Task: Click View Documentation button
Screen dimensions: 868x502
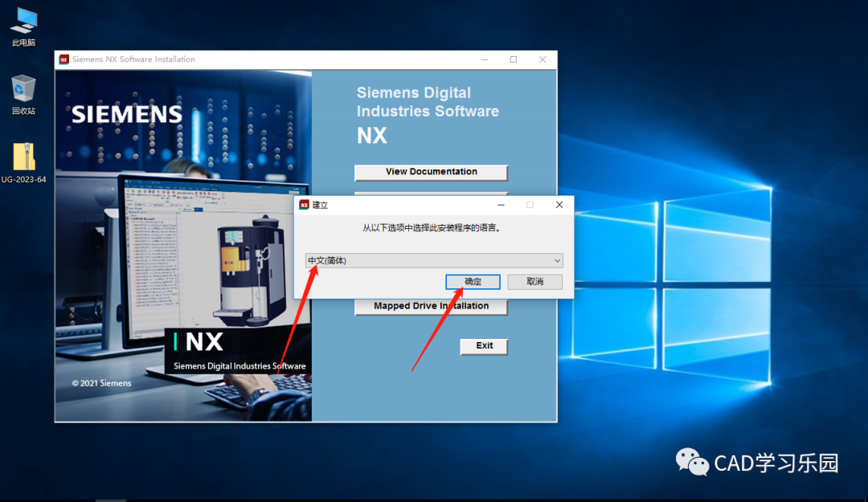Action: [432, 172]
